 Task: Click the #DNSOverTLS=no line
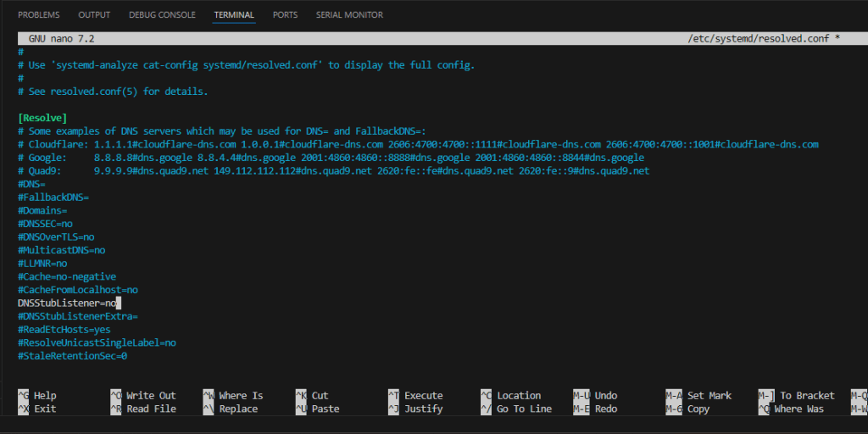[x=56, y=237]
